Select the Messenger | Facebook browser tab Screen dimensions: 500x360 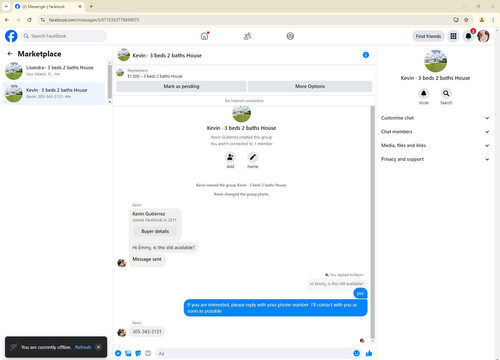coord(48,6)
